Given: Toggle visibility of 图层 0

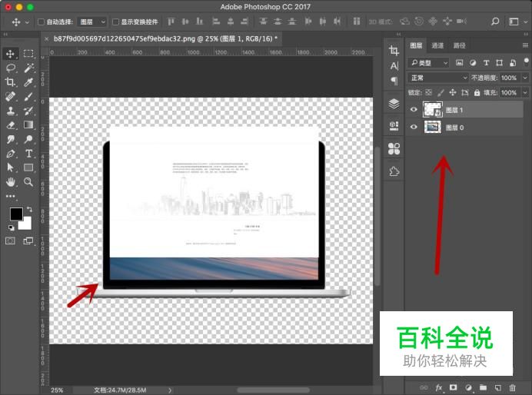Looking at the screenshot, I should click(414, 128).
